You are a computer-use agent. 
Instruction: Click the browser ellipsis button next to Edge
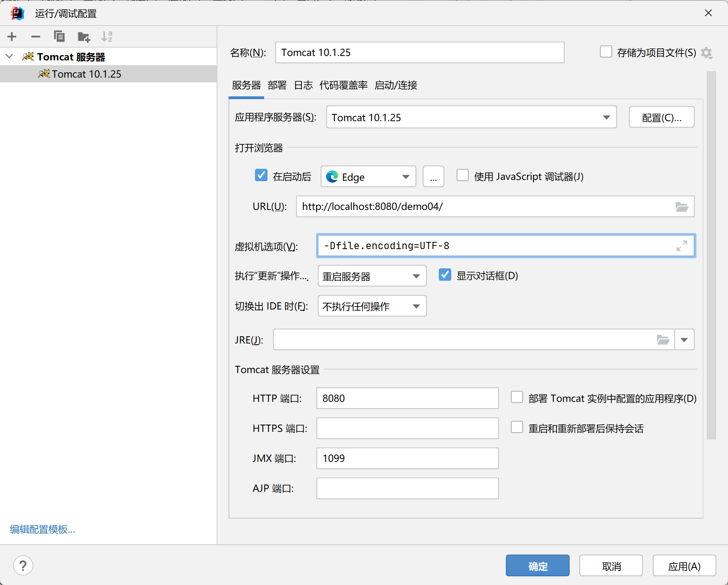click(434, 176)
